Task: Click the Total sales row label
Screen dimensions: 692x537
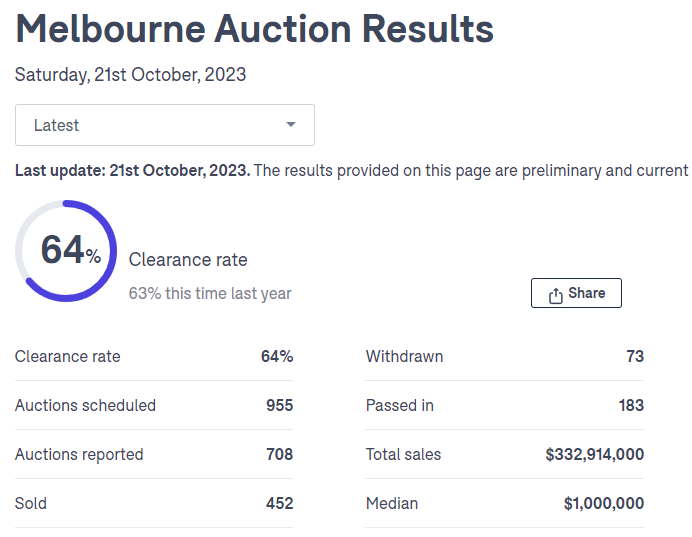Action: coord(403,454)
